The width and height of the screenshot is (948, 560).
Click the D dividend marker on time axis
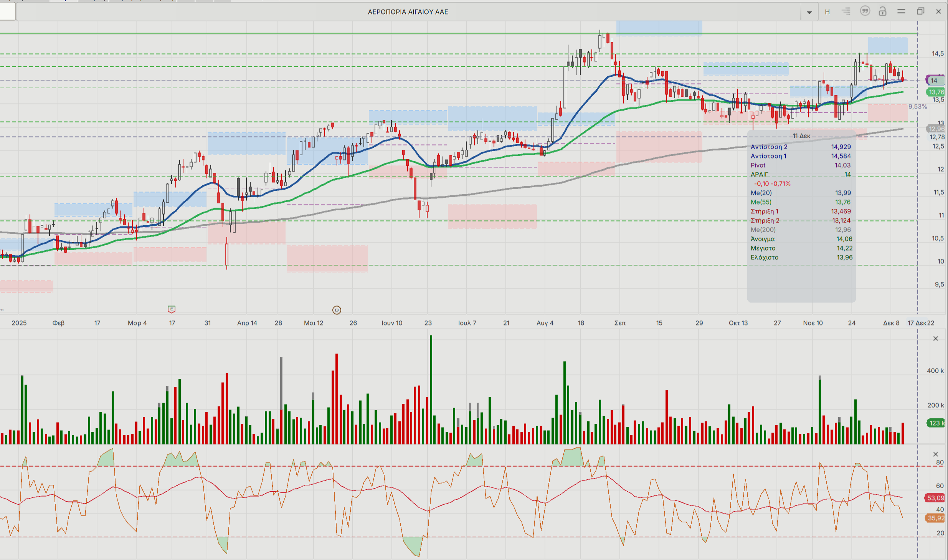pos(337,310)
